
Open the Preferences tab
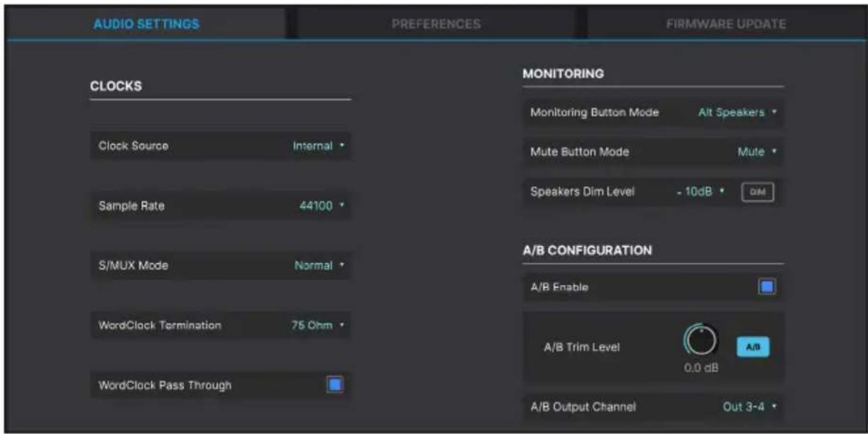pyautogui.click(x=436, y=24)
